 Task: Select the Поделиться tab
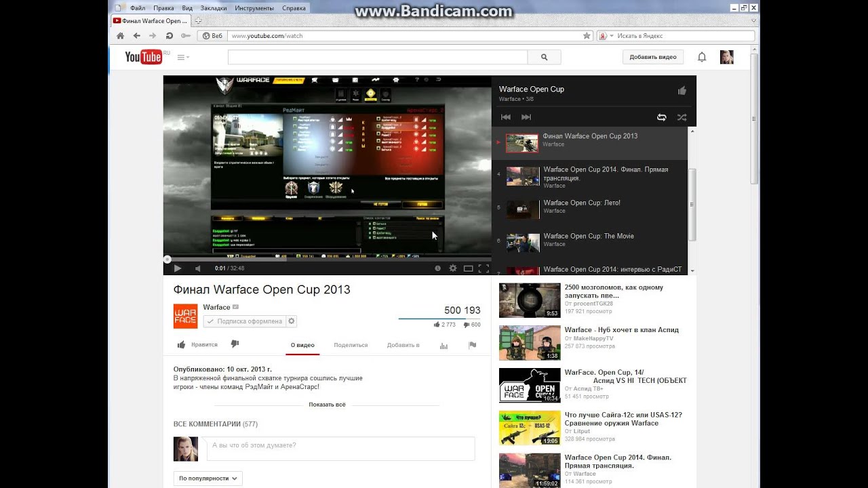(351, 345)
